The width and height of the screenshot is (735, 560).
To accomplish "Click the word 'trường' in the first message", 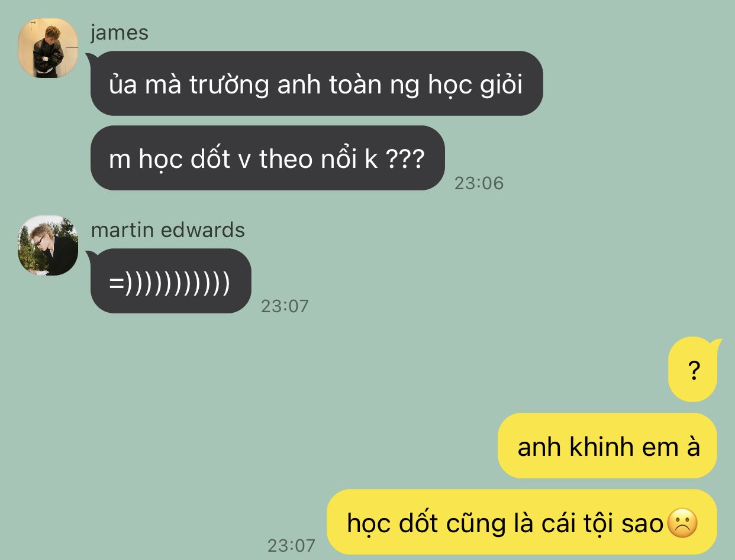I will coord(229,85).
